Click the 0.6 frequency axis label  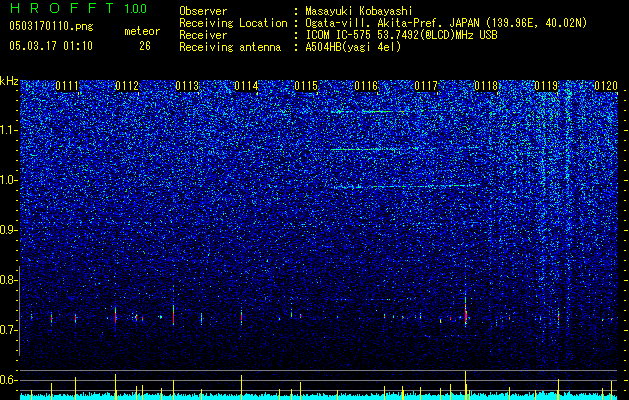coord(8,380)
